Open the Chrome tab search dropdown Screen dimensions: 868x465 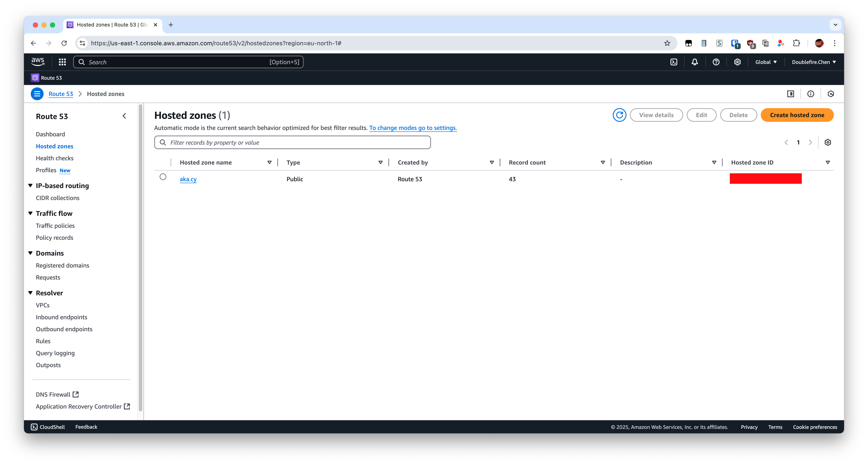click(835, 25)
